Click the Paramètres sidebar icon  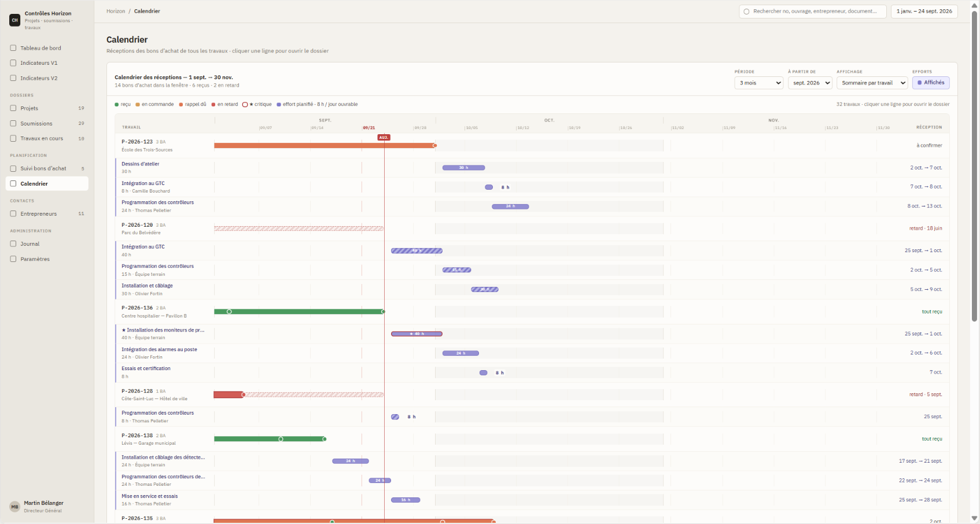point(13,259)
